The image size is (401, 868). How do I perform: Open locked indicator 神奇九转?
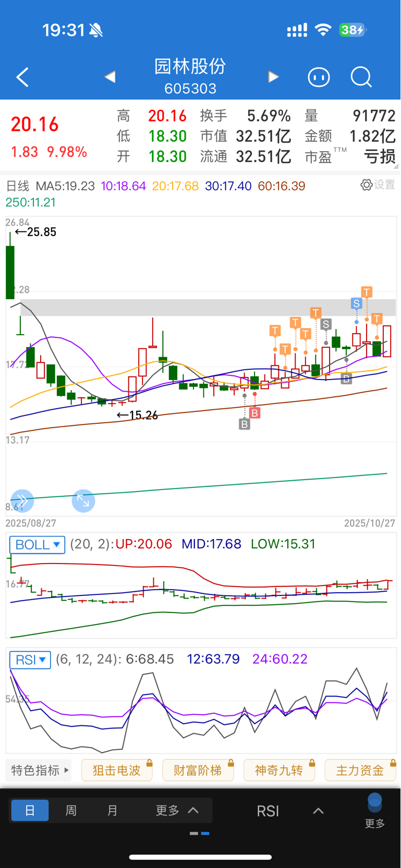coord(280,770)
